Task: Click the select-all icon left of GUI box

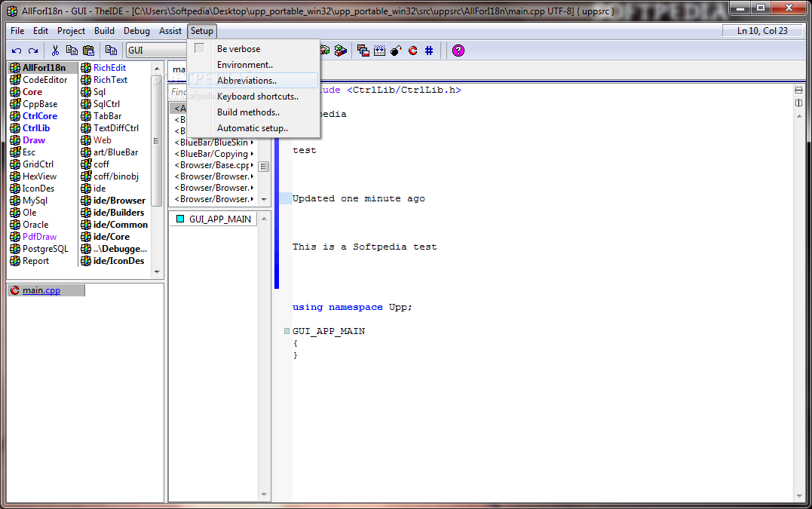Action: point(111,51)
